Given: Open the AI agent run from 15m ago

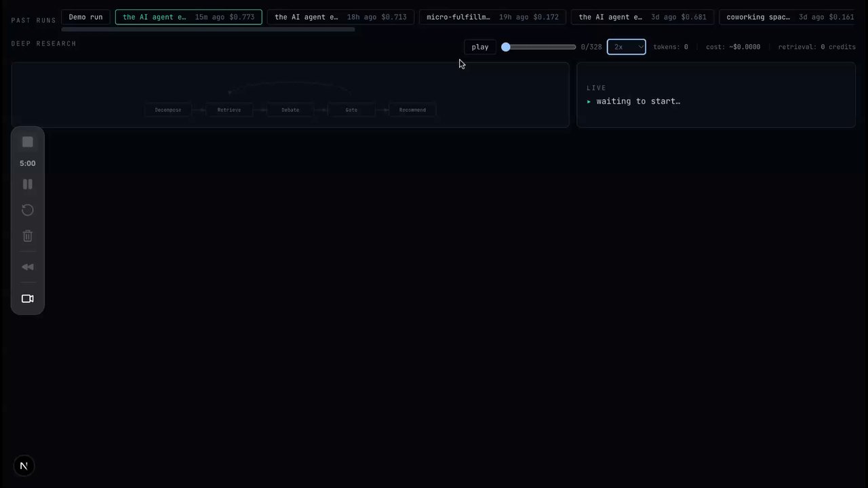Looking at the screenshot, I should click(189, 17).
